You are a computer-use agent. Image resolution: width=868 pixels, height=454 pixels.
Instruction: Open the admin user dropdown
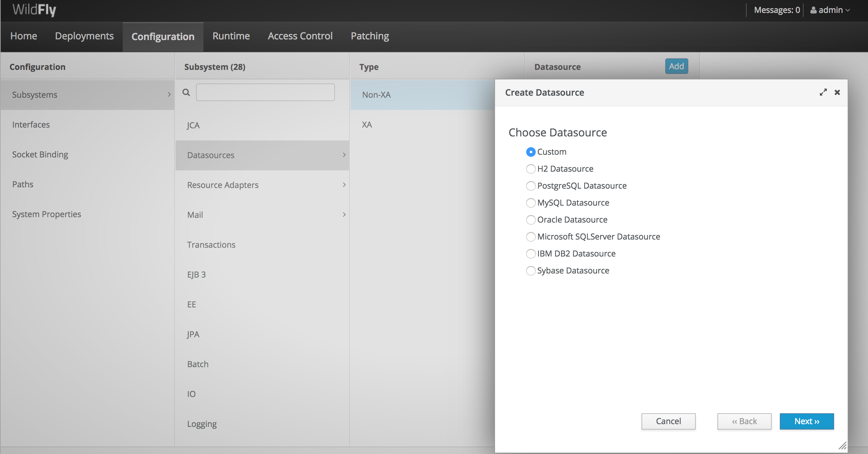[x=831, y=10]
